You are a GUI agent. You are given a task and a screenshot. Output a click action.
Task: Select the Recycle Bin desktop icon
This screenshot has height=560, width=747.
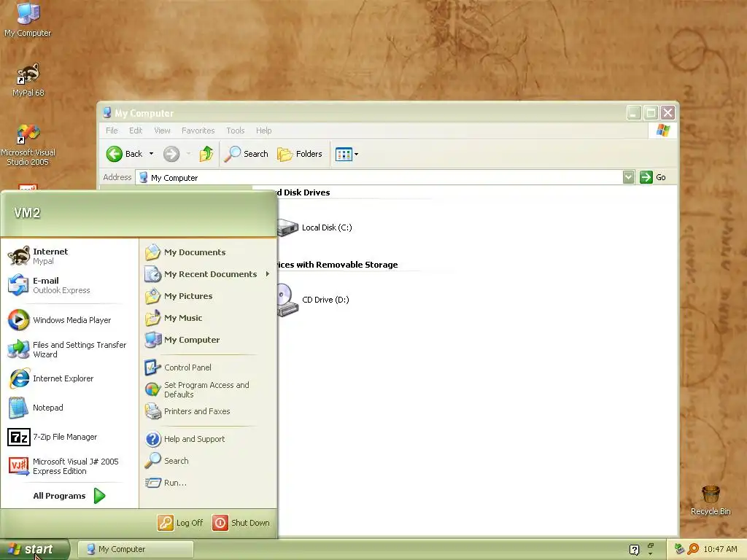pyautogui.click(x=711, y=500)
